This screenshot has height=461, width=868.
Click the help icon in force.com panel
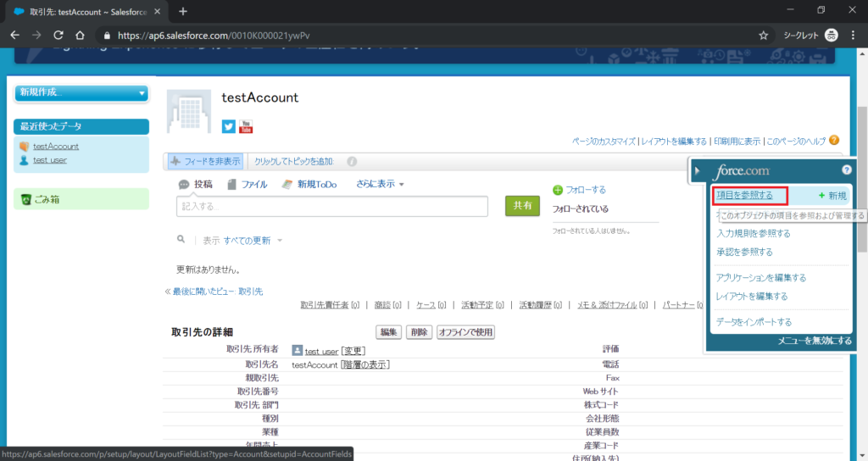point(846,170)
